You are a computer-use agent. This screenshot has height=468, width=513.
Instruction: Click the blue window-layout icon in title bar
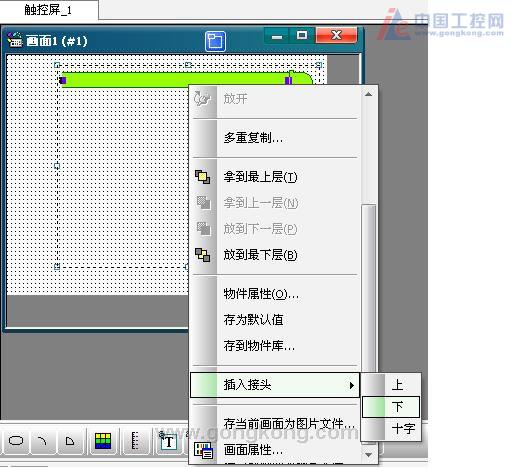click(215, 41)
